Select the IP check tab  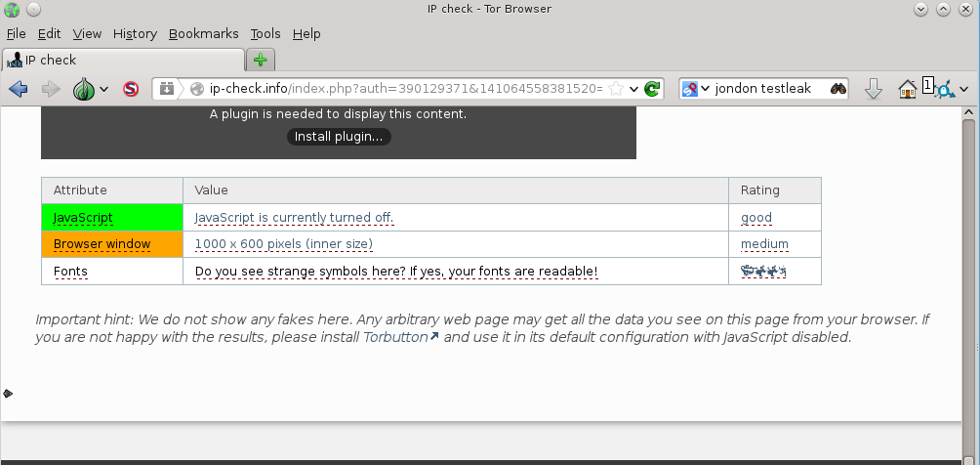point(123,61)
